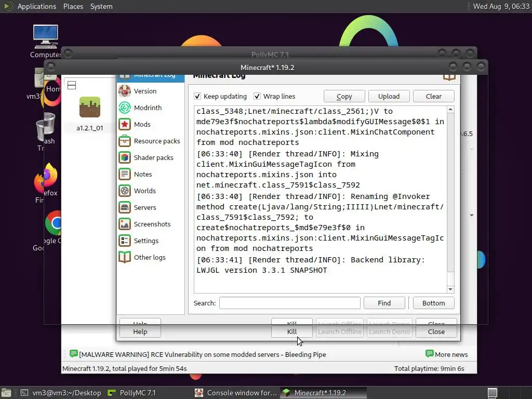
Task: Click the Minecraft 1.19.2 played time status text
Action: pyautogui.click(x=125, y=368)
